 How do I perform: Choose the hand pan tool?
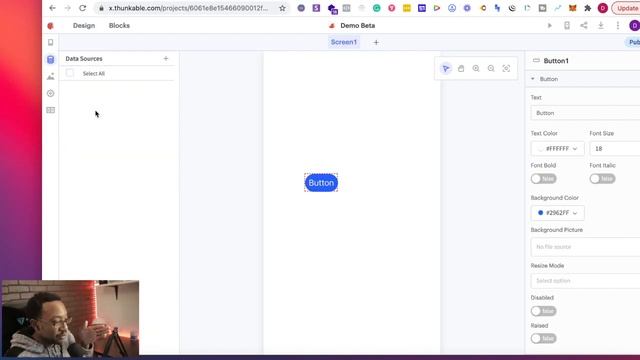pyautogui.click(x=461, y=69)
